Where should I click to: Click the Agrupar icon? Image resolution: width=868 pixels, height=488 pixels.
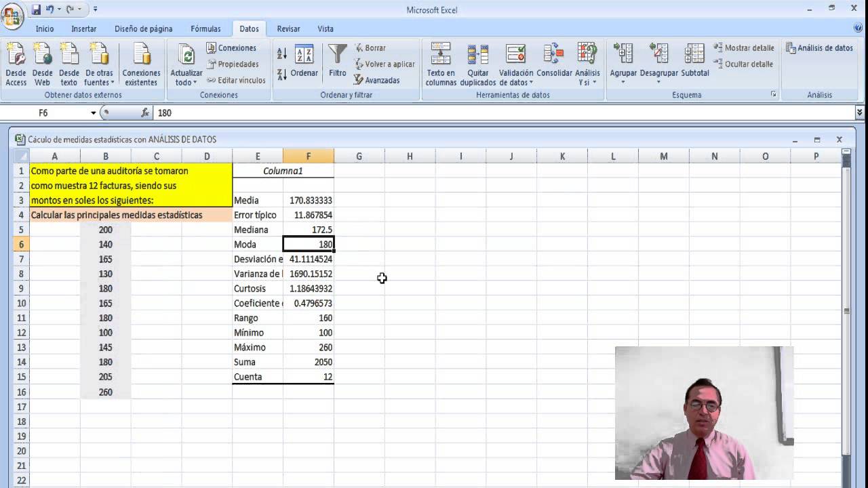point(623,54)
